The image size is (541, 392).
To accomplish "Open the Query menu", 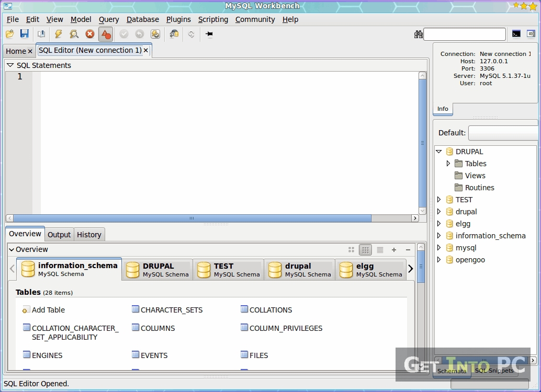I will tap(109, 20).
